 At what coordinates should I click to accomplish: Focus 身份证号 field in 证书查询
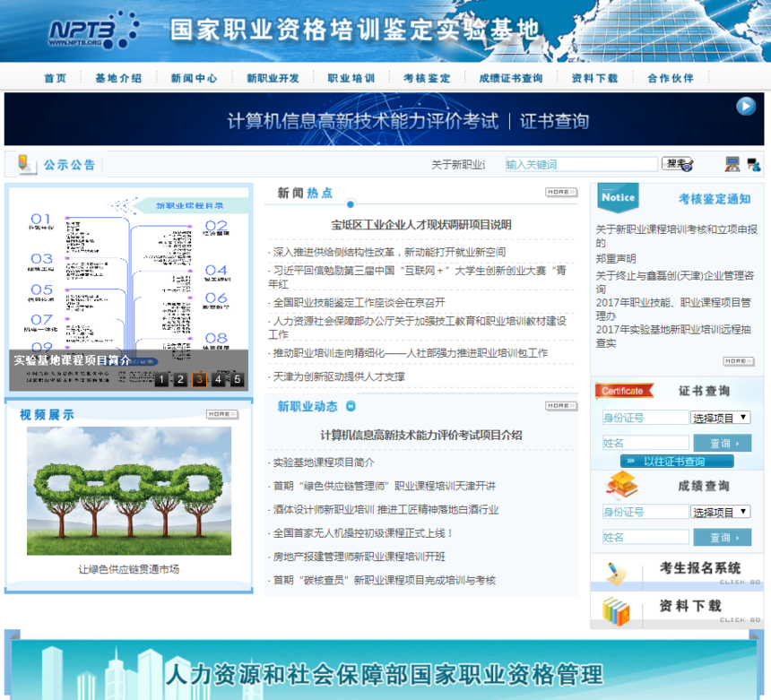point(645,418)
